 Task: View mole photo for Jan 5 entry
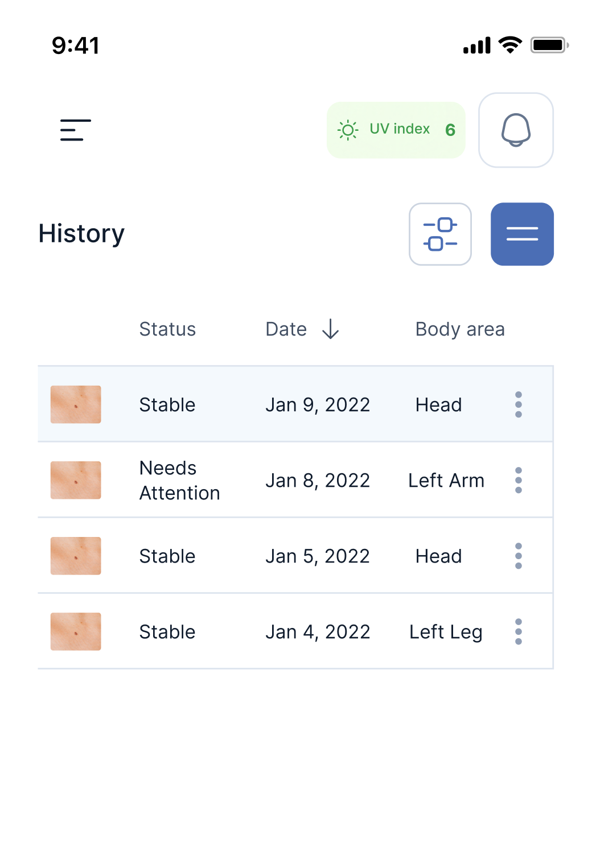pos(76,556)
